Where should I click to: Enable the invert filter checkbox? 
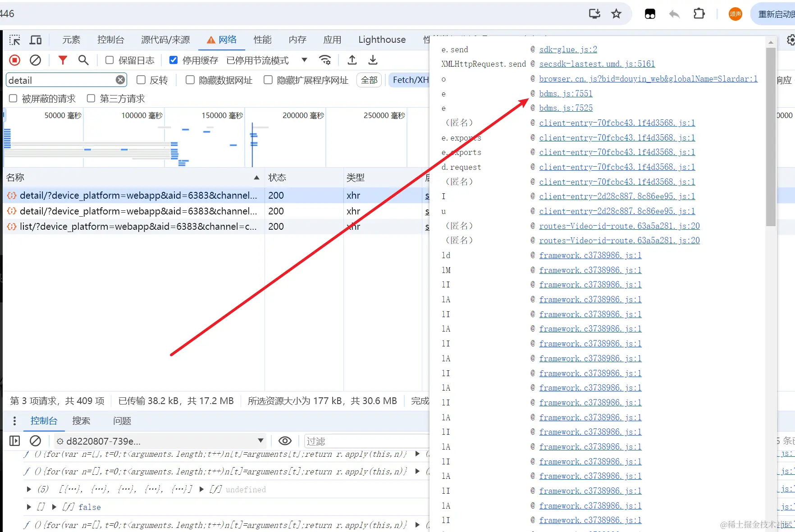[141, 80]
